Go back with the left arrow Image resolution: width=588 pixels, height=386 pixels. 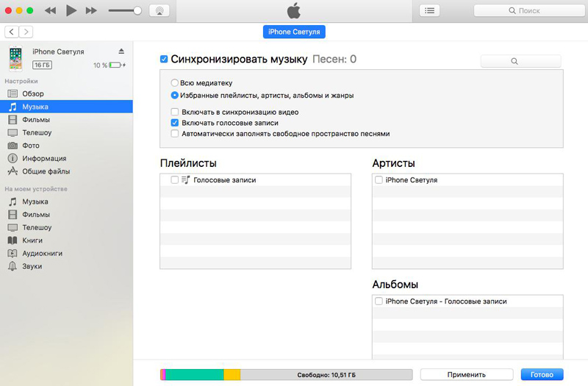click(x=12, y=32)
